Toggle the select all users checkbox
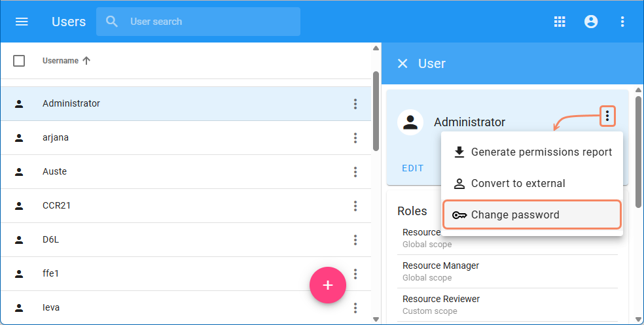Image resolution: width=644 pixels, height=325 pixels. coord(19,61)
